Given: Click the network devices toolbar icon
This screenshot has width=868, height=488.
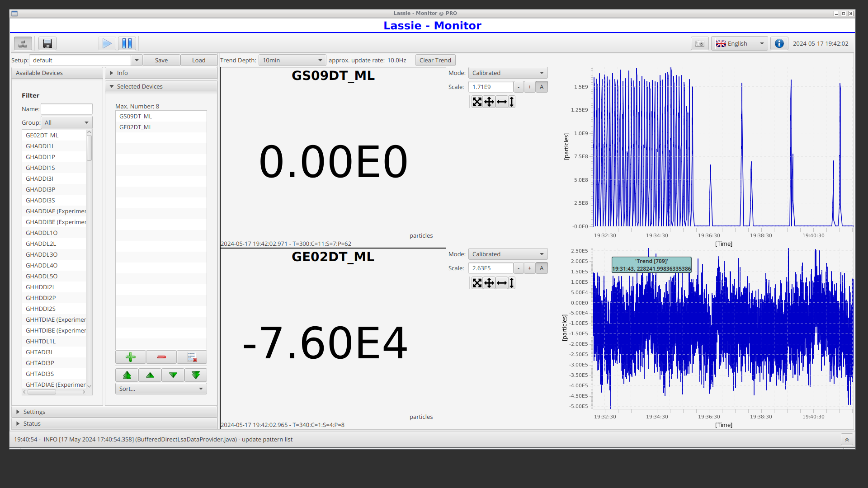Looking at the screenshot, I should pos(23,43).
